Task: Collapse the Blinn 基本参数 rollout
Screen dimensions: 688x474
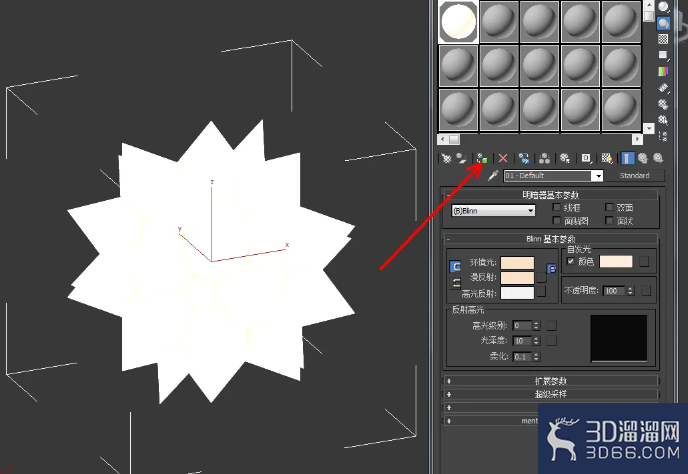Action: tap(551, 239)
